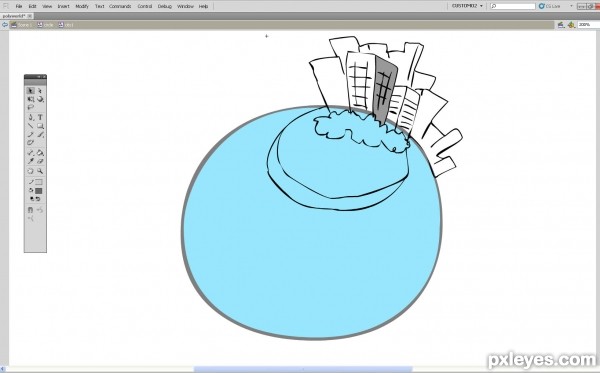Close the polyworld document tab
This screenshot has width=600, height=373.
[29, 16]
